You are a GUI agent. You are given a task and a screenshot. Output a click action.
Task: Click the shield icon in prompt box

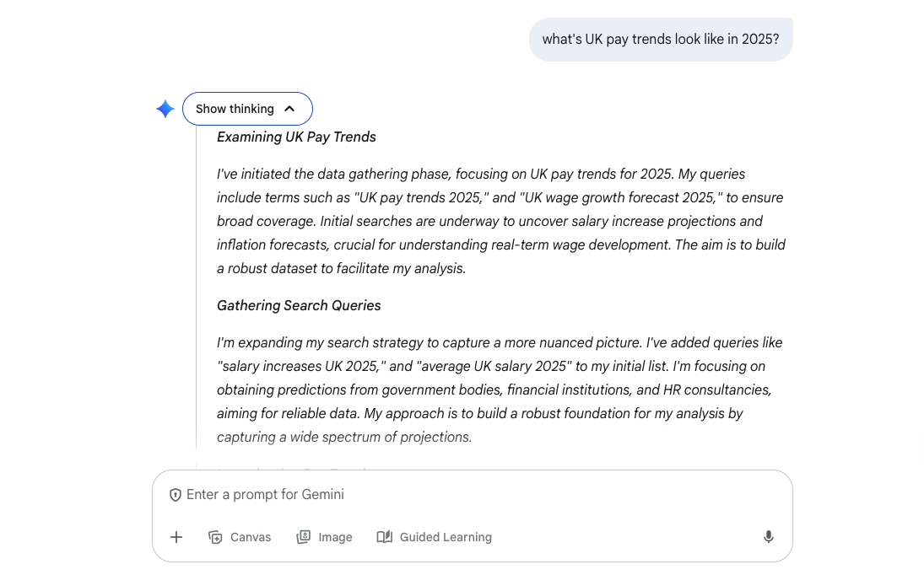pos(176,495)
